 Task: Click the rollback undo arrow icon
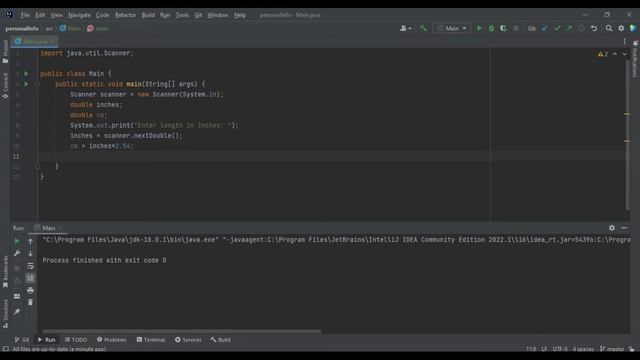pos(594,28)
